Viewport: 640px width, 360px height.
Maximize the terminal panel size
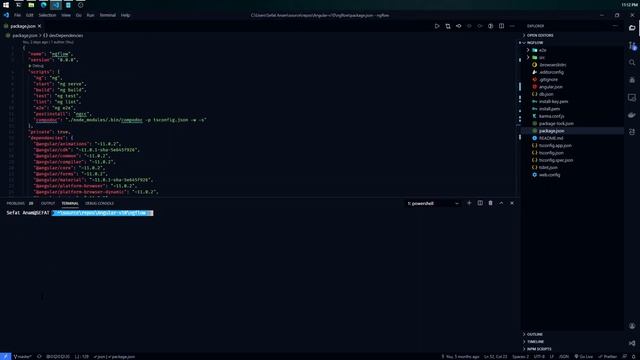tap(501, 203)
